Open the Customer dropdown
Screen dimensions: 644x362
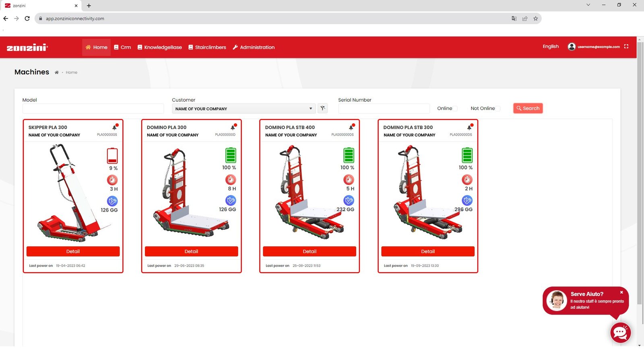[x=244, y=109]
